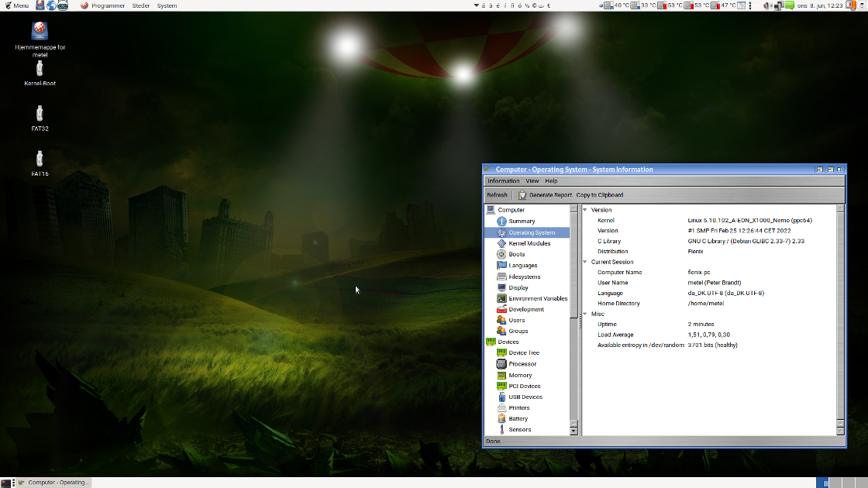The height and width of the screenshot is (488, 868).
Task: Collapse the Misc section
Action: 585,314
